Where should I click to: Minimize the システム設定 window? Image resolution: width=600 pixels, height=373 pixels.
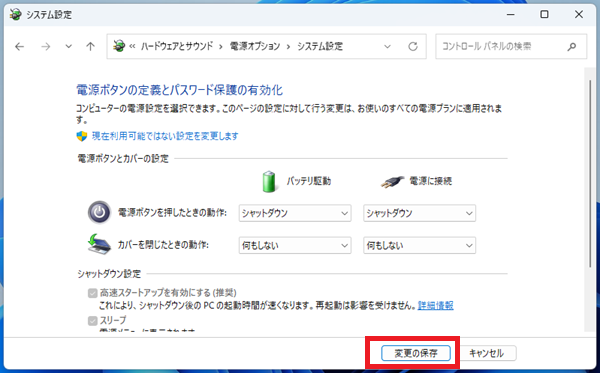(510, 15)
